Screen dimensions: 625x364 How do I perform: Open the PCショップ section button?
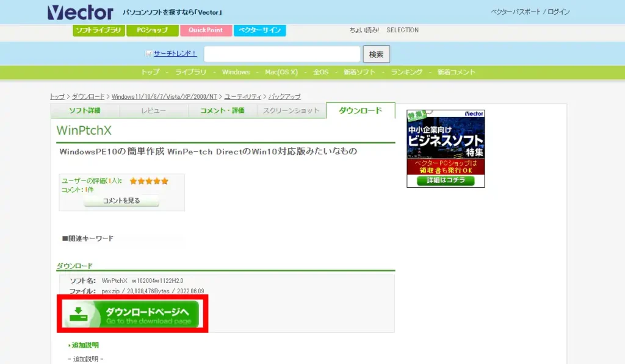point(152,30)
